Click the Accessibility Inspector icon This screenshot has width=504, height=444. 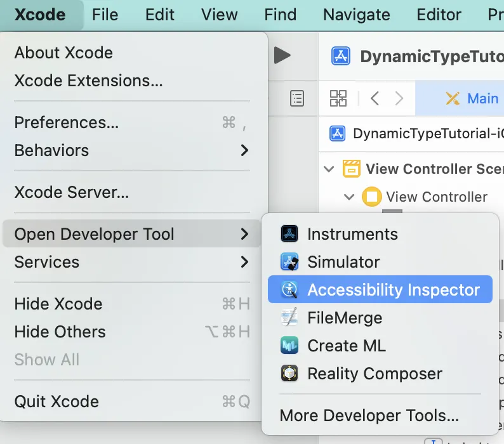click(289, 290)
